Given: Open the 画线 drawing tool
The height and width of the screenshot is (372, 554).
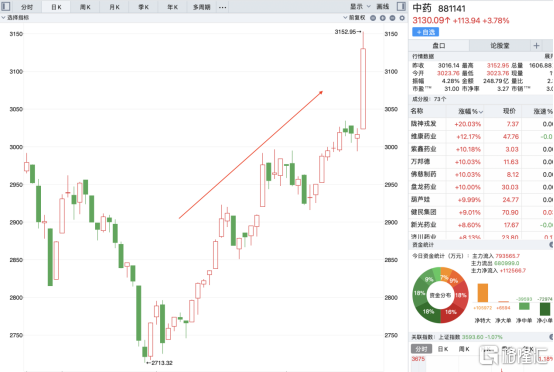Looking at the screenshot, I should (x=383, y=6).
